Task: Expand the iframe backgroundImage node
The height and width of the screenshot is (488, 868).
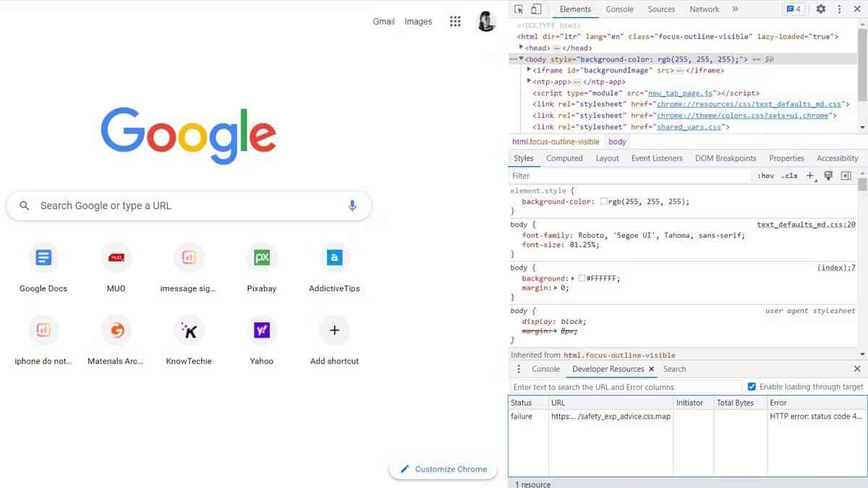Action: [529, 70]
